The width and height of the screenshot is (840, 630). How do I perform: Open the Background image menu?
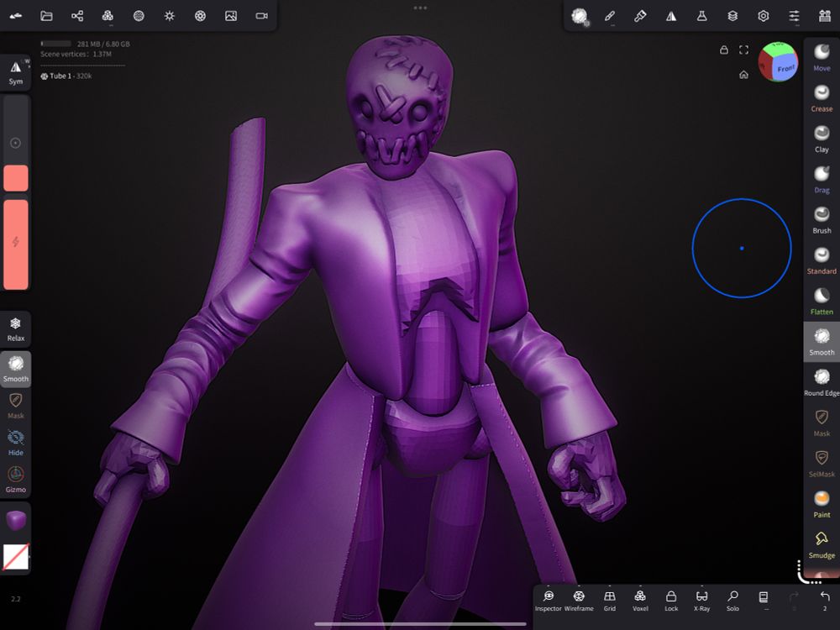point(231,16)
